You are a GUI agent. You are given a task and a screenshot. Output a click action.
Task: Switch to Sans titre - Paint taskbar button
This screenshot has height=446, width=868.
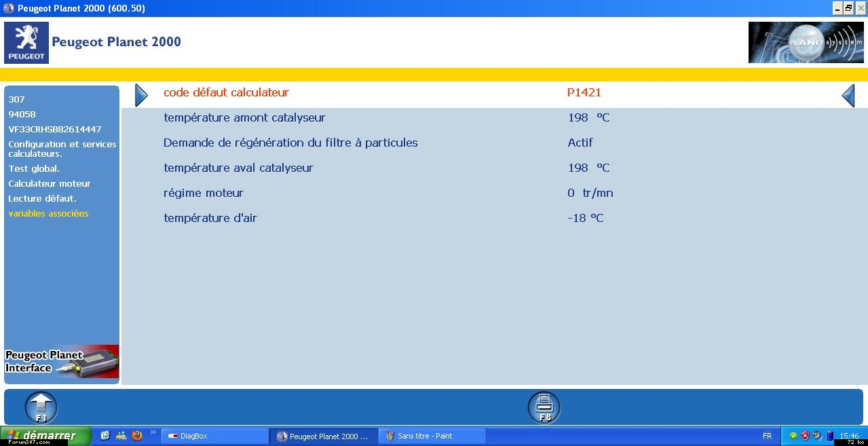pyautogui.click(x=432, y=436)
